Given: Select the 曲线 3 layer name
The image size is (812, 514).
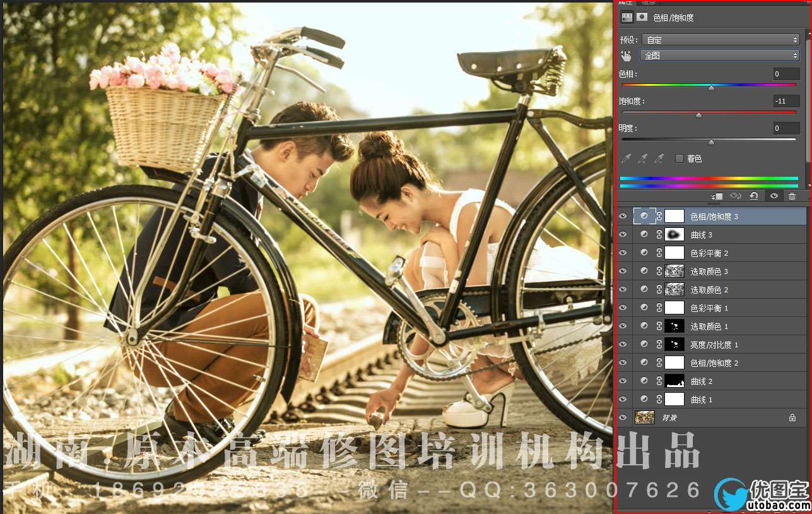Looking at the screenshot, I should 702,235.
